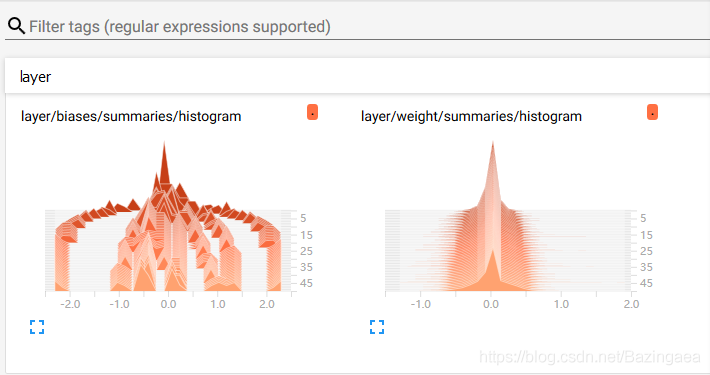Select the layer/biases/summaries/histogram title
The height and width of the screenshot is (375, 710).
pyautogui.click(x=131, y=116)
